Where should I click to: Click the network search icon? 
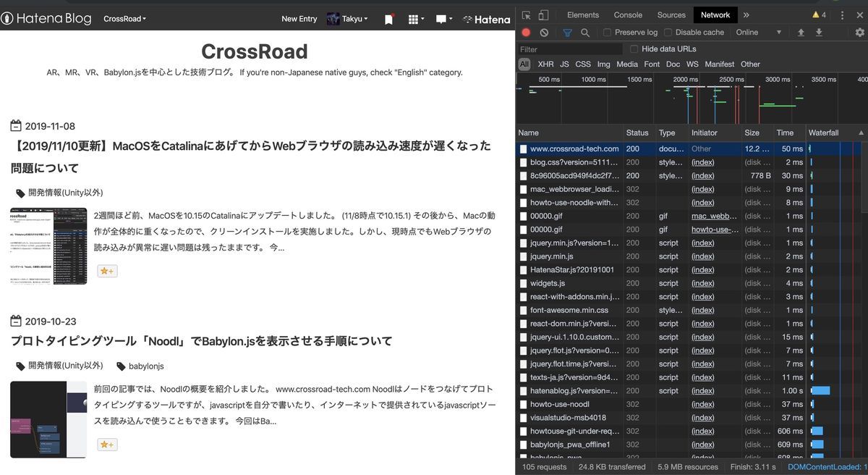[x=585, y=33]
